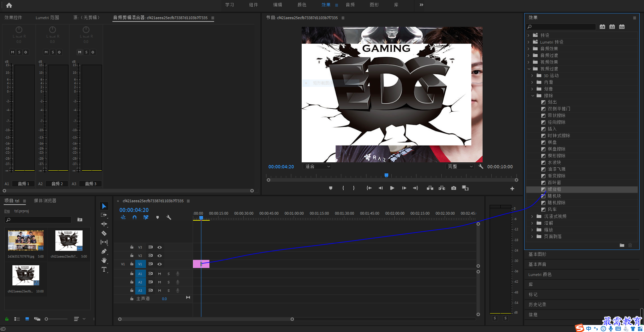Expand the 音频效果 folder
This screenshot has width=644, height=332.
pyautogui.click(x=529, y=49)
